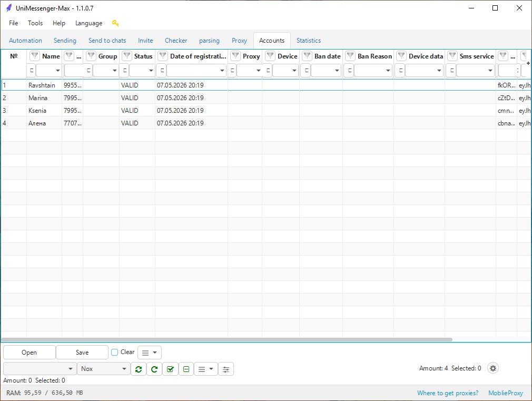The height and width of the screenshot is (401, 532).
Task: Click filter icon beside Date of registration
Action: tap(163, 56)
